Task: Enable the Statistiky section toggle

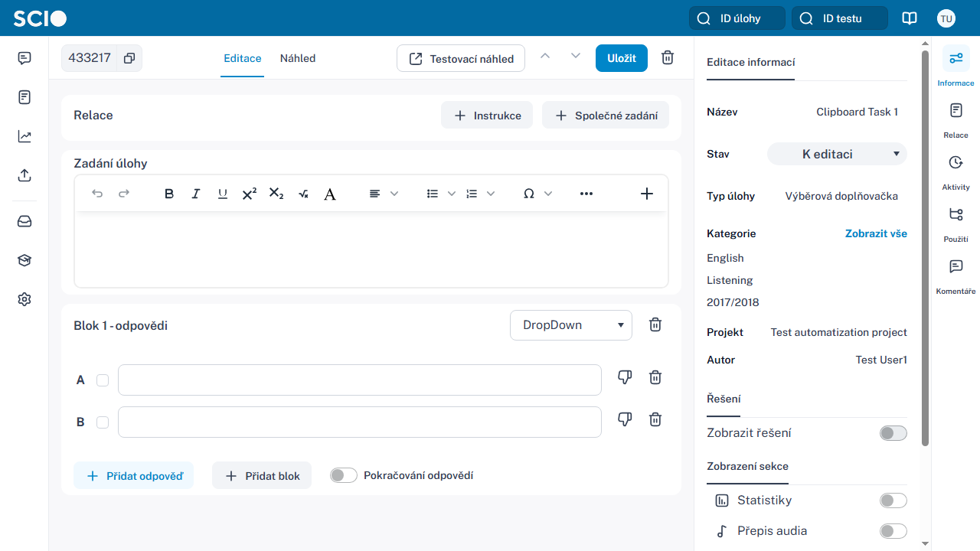Action: (893, 500)
